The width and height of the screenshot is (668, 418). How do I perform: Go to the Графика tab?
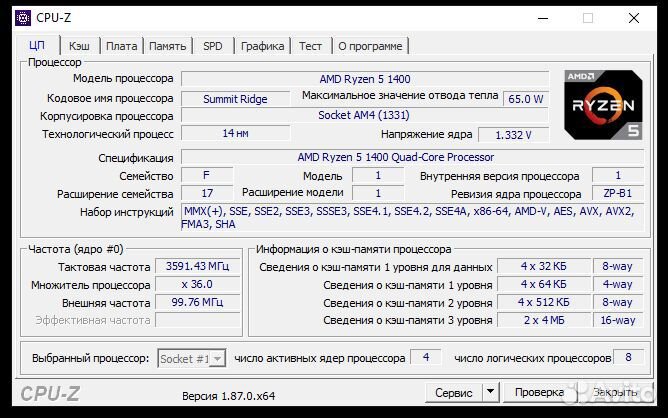tap(262, 46)
